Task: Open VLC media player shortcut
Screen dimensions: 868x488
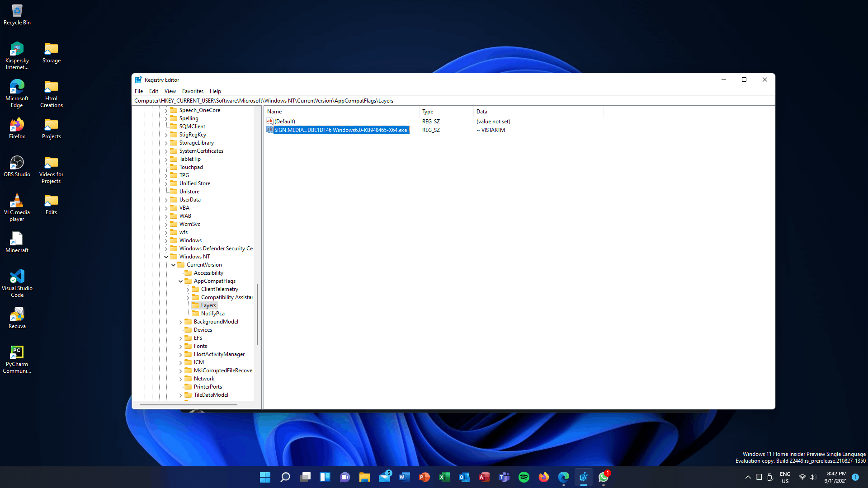Action: 17,207
